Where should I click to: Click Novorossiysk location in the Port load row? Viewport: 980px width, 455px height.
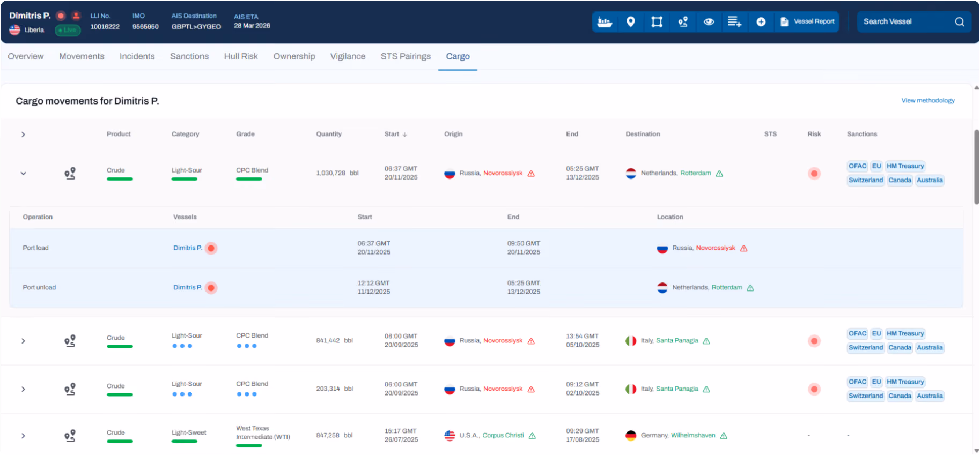(715, 248)
